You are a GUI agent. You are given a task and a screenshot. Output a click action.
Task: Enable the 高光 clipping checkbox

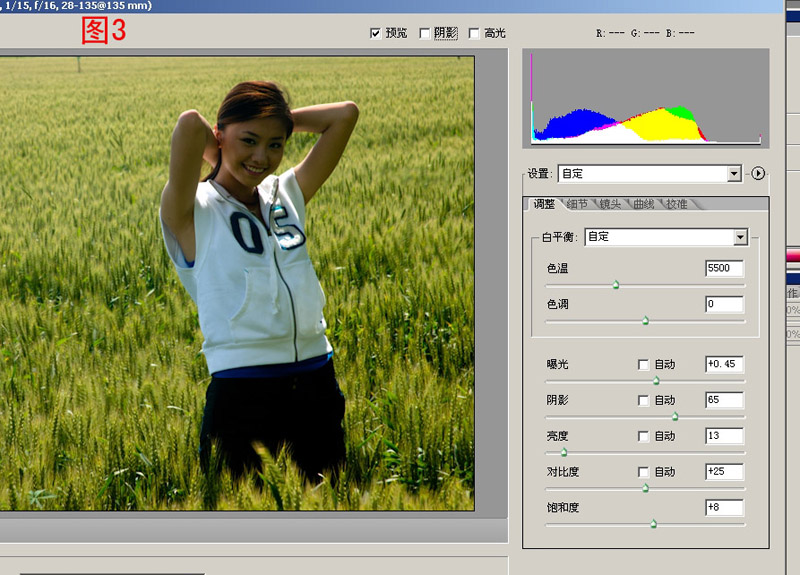474,34
